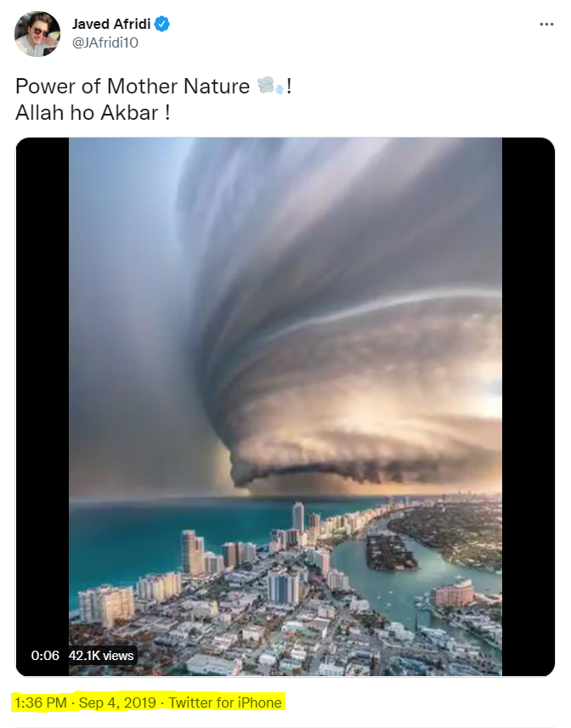Viewport: 571px width, 728px height.
Task: Click the 42.1K views counter
Action: 101,656
